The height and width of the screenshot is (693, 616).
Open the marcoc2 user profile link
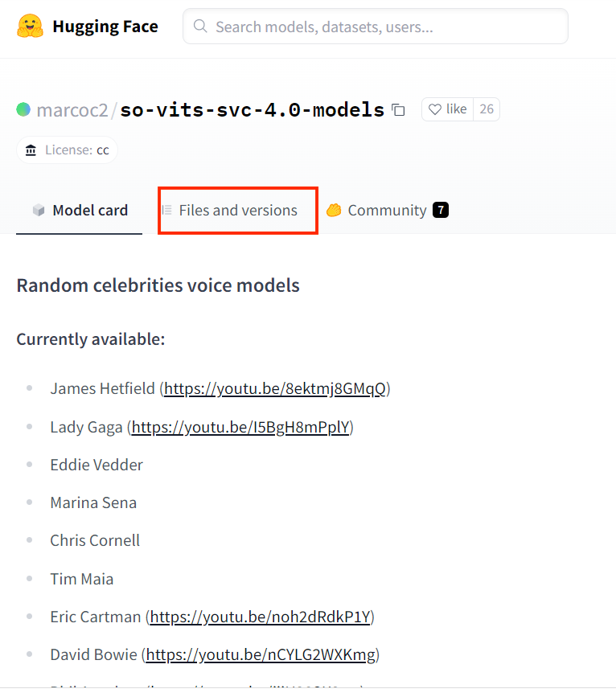coord(72,110)
